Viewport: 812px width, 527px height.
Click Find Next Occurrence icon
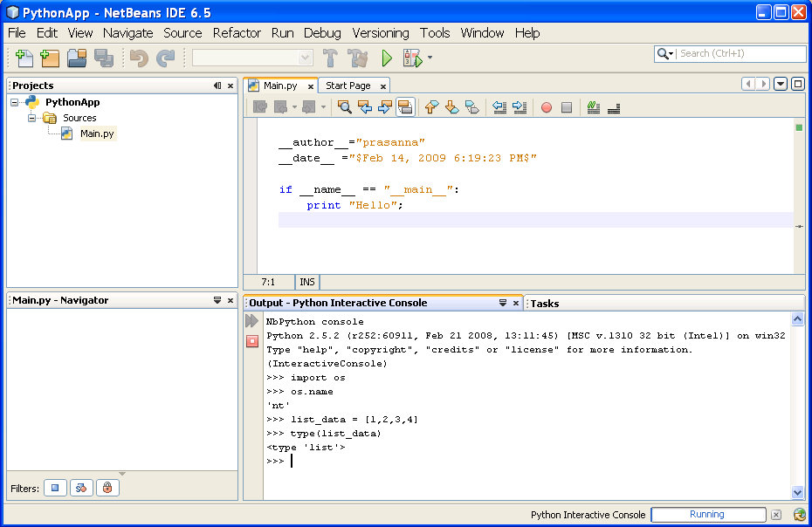[x=385, y=107]
